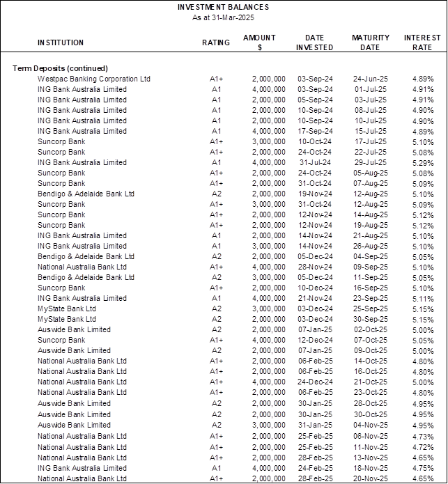448x484 pixels.
Task: Click maturity date 23-Oct-25
Action: click(x=371, y=393)
